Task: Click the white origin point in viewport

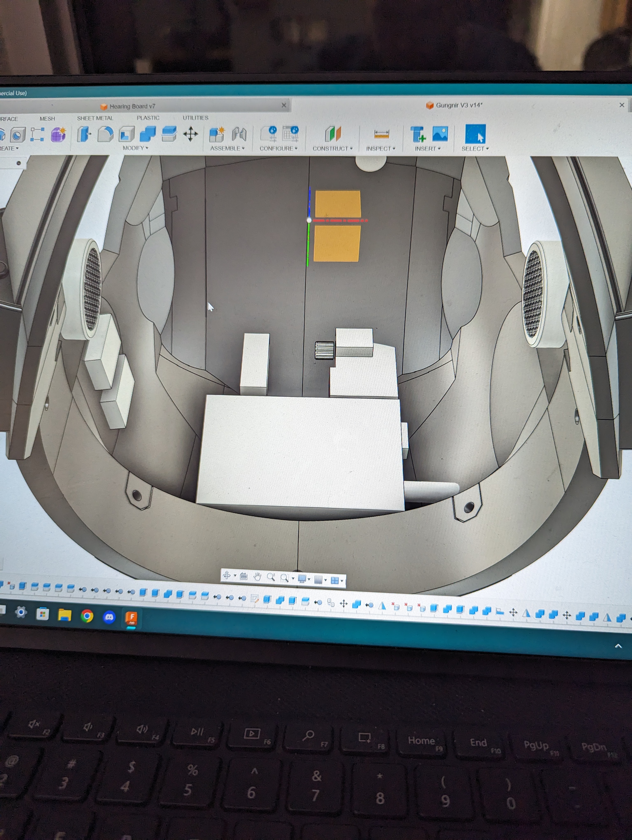Action: click(x=309, y=220)
